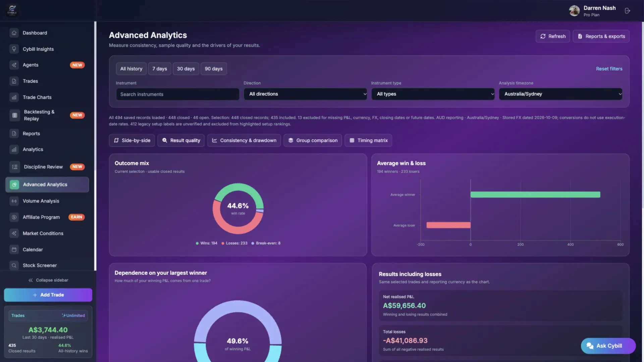The image size is (644, 362).
Task: Click the Refresh button
Action: pos(553,36)
